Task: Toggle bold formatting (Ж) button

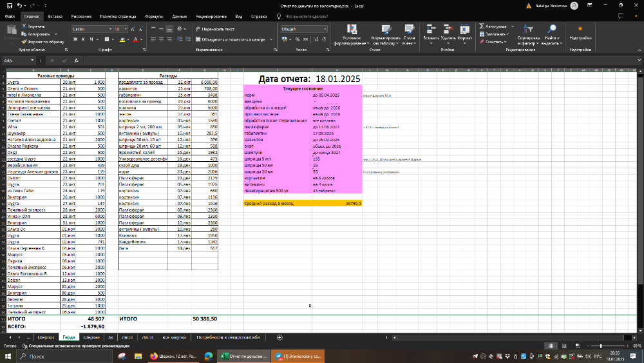Action: coord(75,39)
